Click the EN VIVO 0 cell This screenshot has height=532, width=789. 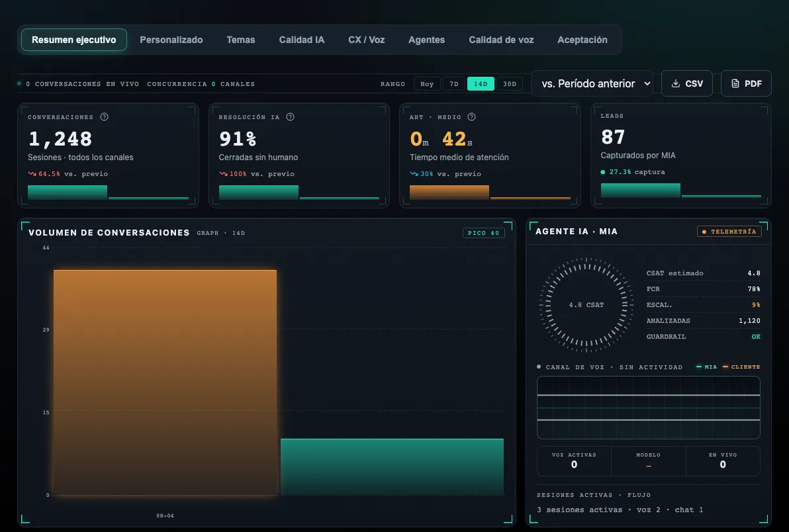(x=723, y=461)
